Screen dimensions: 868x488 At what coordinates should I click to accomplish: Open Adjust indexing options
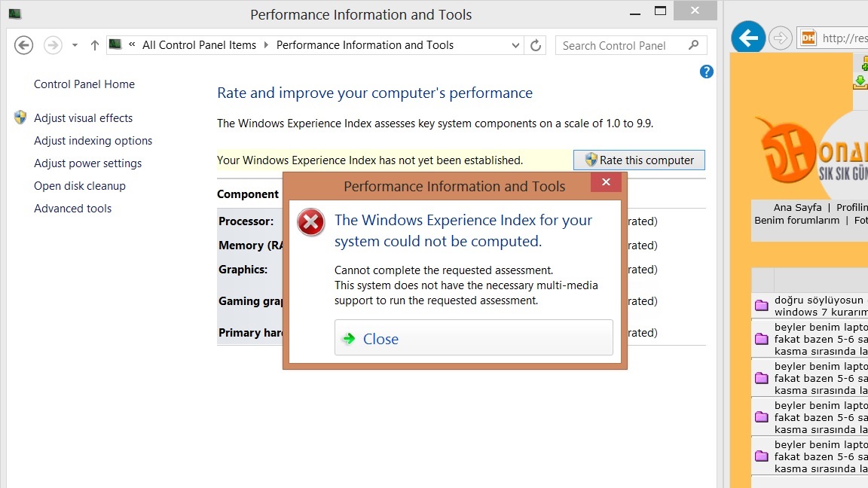[93, 141]
